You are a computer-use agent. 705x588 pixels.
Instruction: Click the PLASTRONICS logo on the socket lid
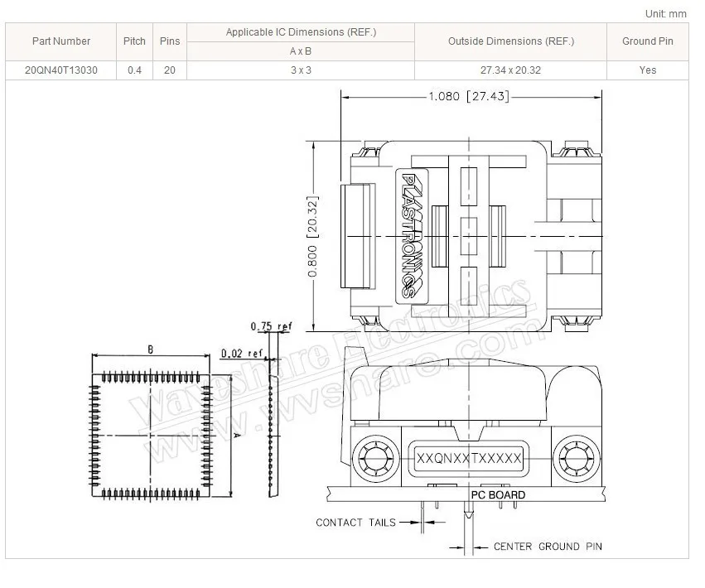(412, 236)
